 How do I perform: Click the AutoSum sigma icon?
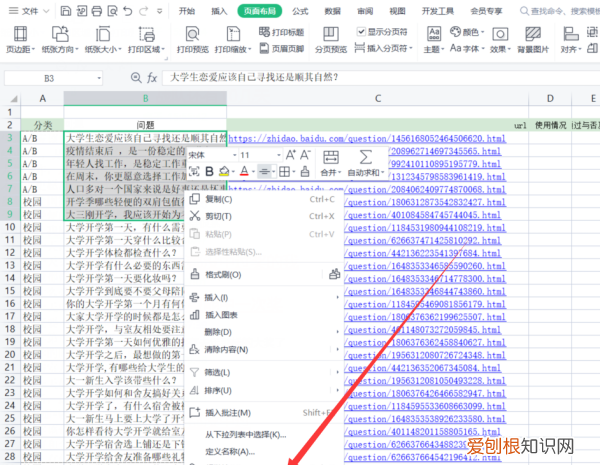[365, 157]
